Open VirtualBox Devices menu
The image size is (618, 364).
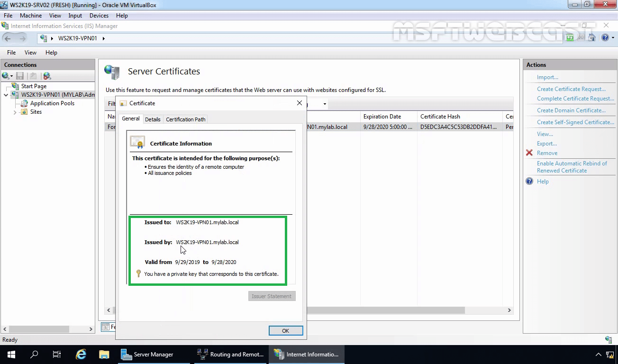click(x=99, y=16)
